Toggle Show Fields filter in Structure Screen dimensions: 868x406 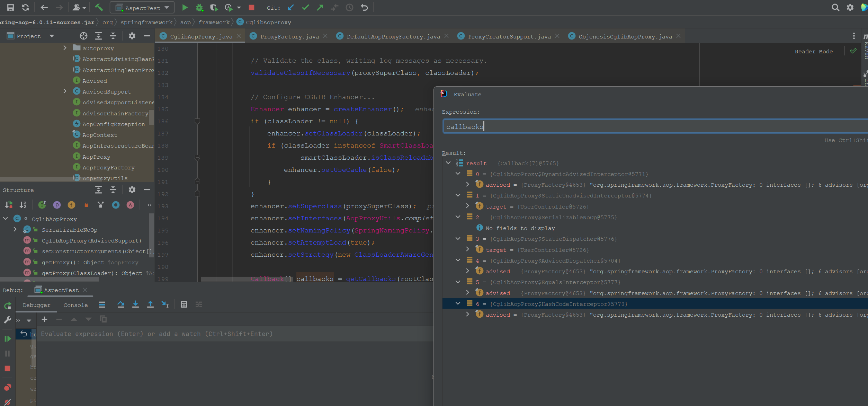pos(71,205)
